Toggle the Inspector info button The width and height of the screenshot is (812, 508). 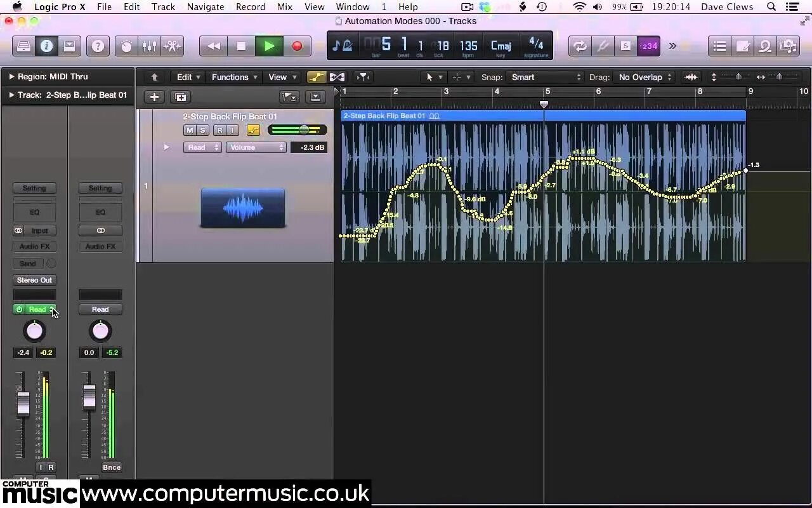[46, 46]
